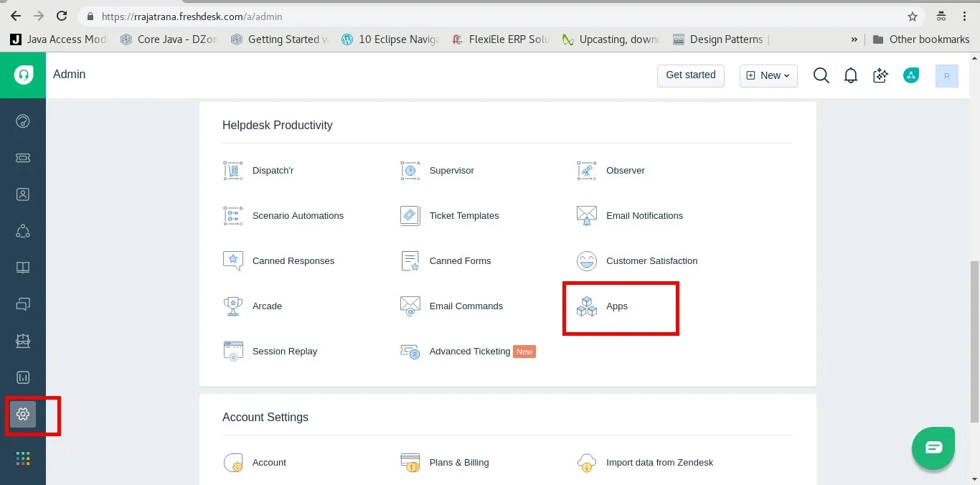
Task: Click the Get started button
Action: pos(691,75)
